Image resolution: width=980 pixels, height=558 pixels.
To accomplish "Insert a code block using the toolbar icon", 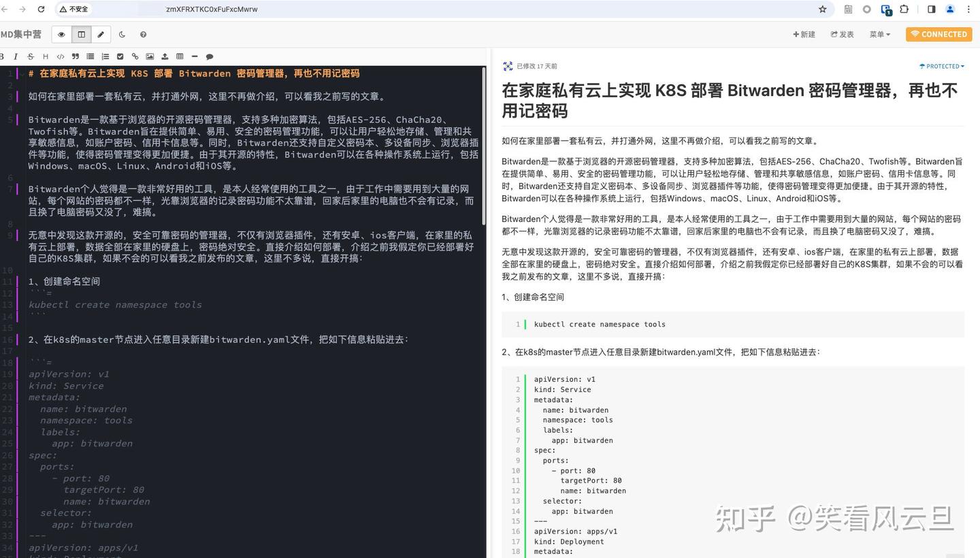I will [x=61, y=56].
